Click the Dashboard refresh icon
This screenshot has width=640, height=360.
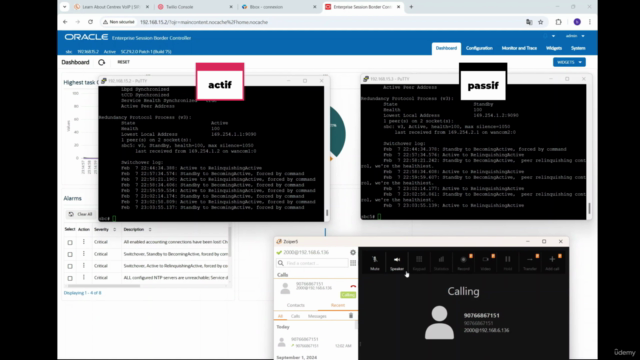[101, 62]
